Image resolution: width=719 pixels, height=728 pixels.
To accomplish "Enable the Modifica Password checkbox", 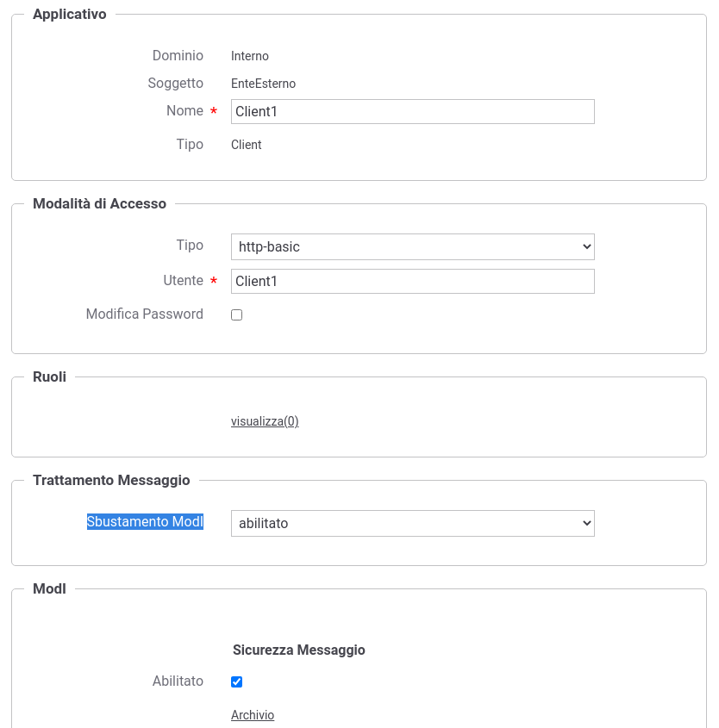I will pyautogui.click(x=236, y=314).
